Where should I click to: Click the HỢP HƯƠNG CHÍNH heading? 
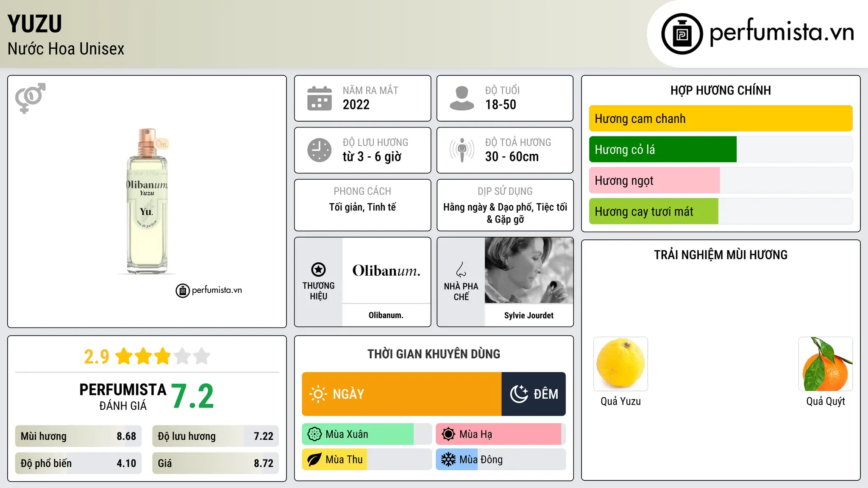pos(721,90)
